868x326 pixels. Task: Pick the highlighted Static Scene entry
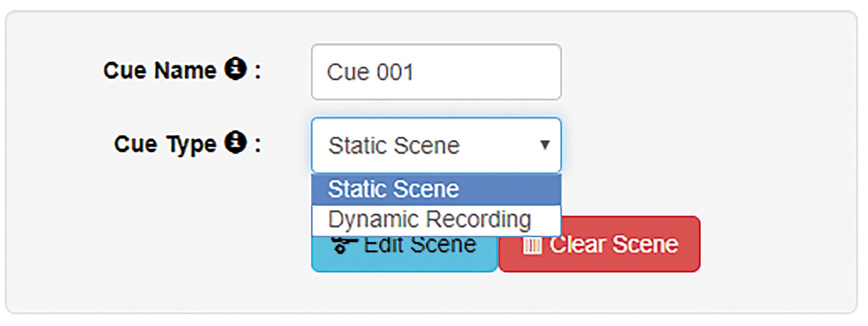click(x=436, y=189)
